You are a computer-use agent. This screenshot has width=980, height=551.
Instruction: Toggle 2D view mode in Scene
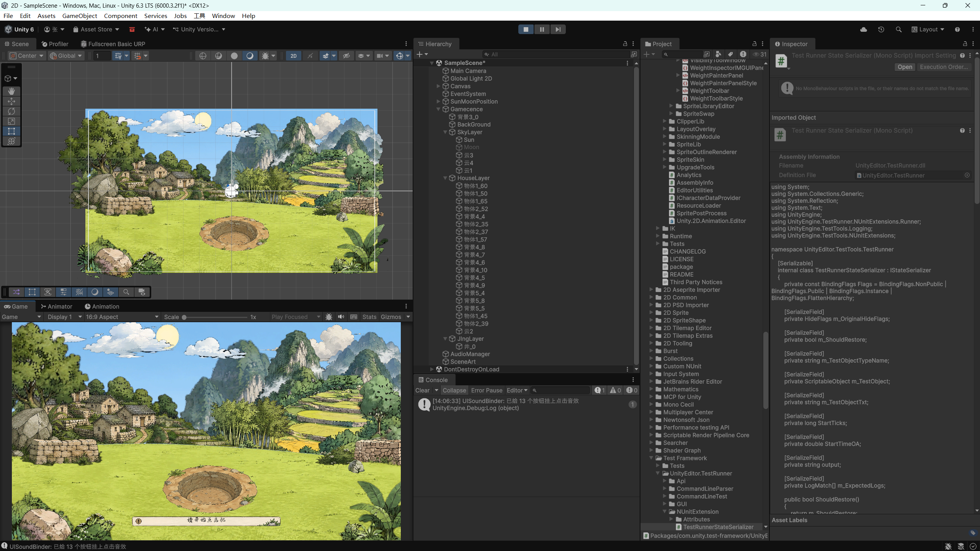(x=294, y=56)
